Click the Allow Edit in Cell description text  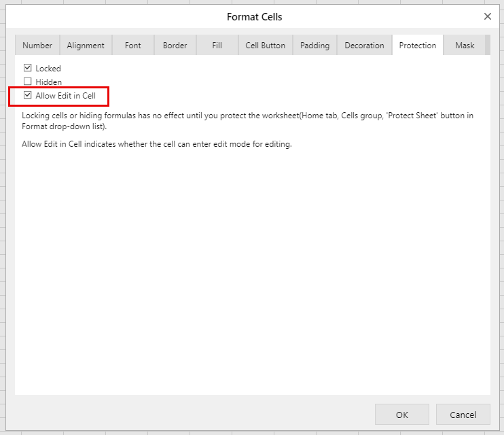point(156,144)
